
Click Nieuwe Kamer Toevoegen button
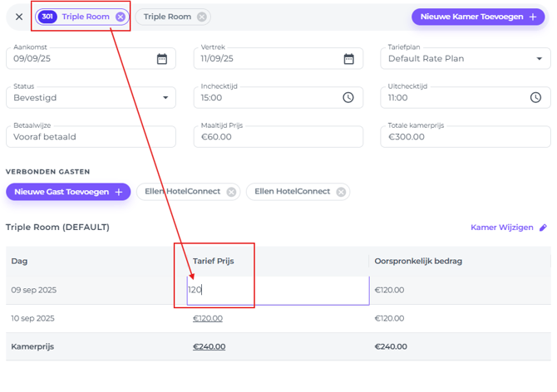tap(479, 17)
